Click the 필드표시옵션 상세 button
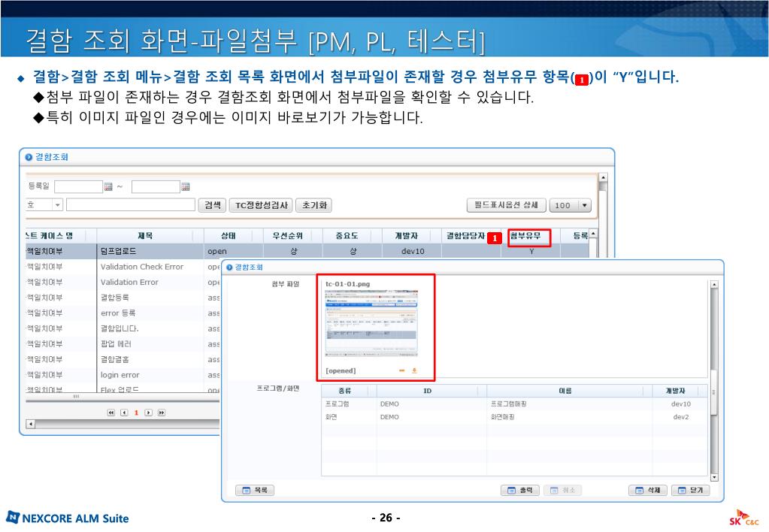 [507, 205]
